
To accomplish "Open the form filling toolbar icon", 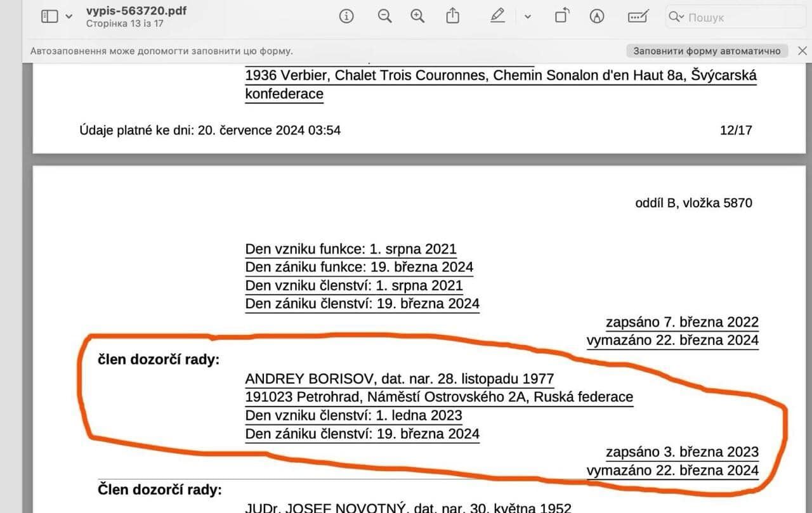I will coord(638,16).
